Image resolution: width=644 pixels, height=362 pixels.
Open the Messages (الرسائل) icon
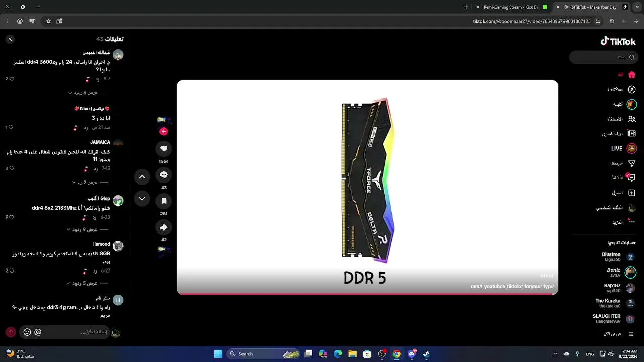pos(632,163)
